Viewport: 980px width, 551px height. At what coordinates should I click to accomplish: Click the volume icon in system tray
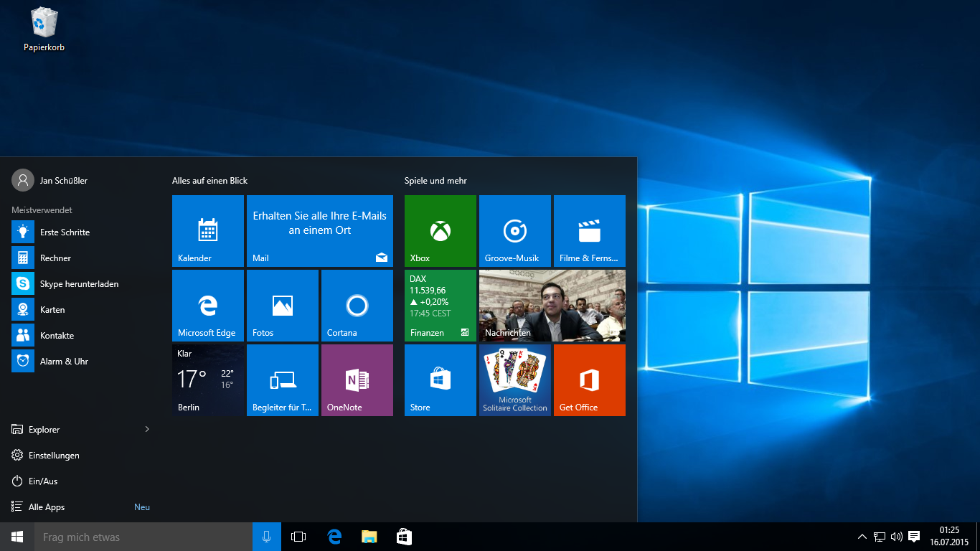(896, 537)
